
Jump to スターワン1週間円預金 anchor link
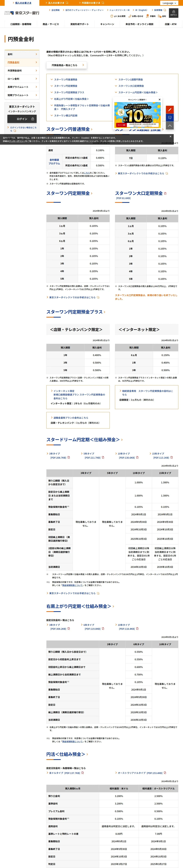pyautogui.click(x=130, y=80)
